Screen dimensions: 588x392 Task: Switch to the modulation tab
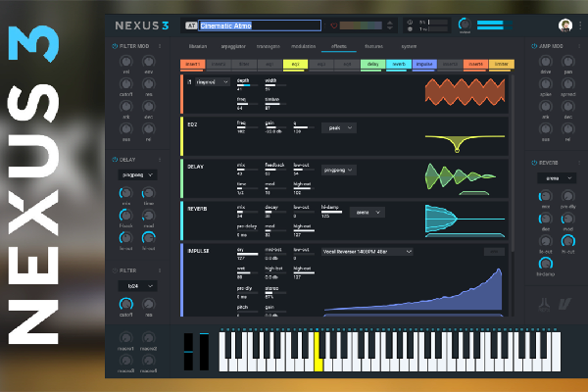(304, 46)
